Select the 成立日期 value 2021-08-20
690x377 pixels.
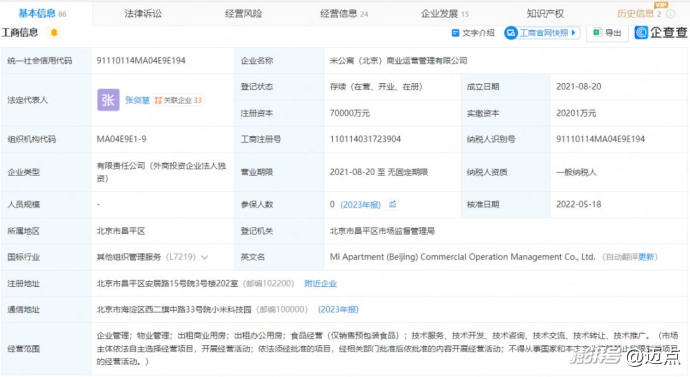pos(579,87)
